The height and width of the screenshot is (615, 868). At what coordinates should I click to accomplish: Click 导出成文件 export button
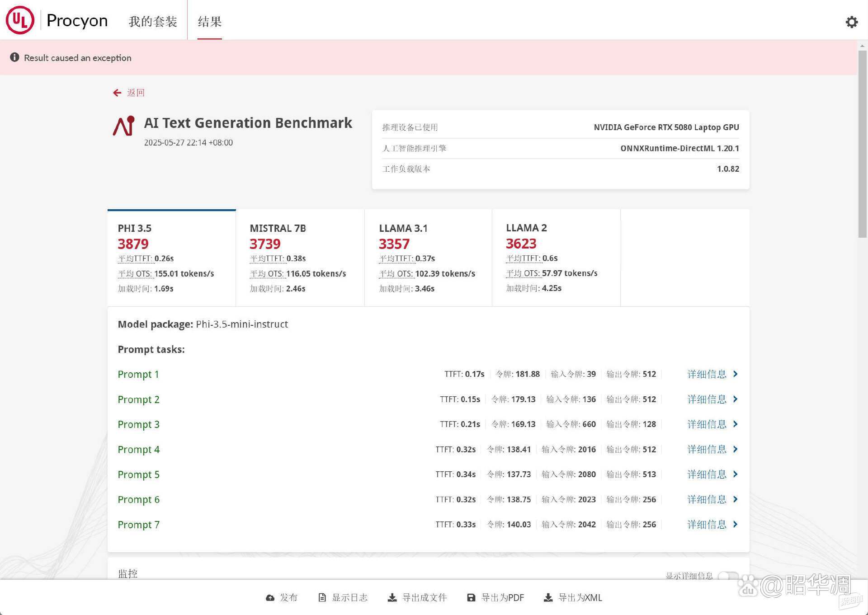click(417, 598)
